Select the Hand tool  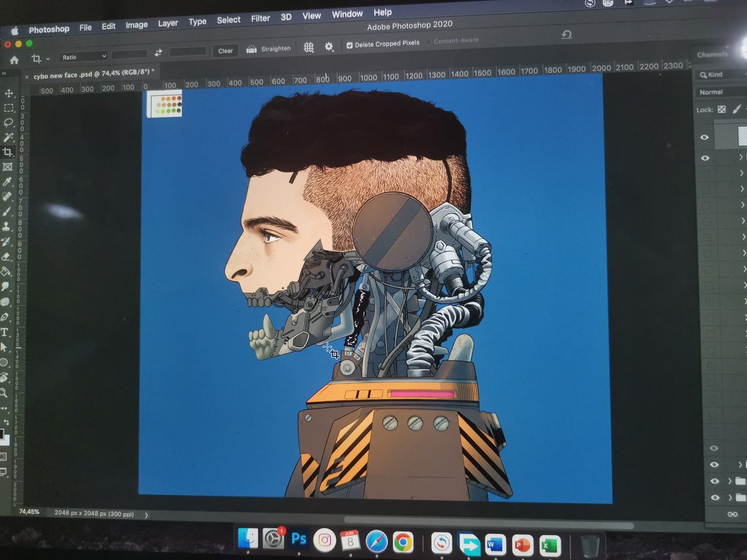[4, 377]
